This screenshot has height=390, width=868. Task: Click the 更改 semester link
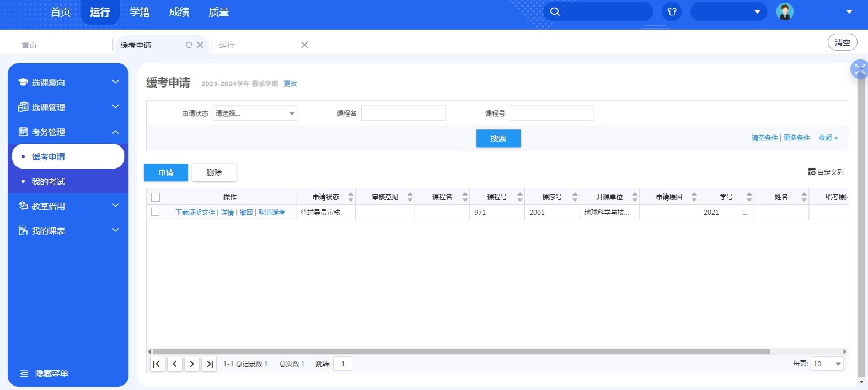tap(290, 84)
